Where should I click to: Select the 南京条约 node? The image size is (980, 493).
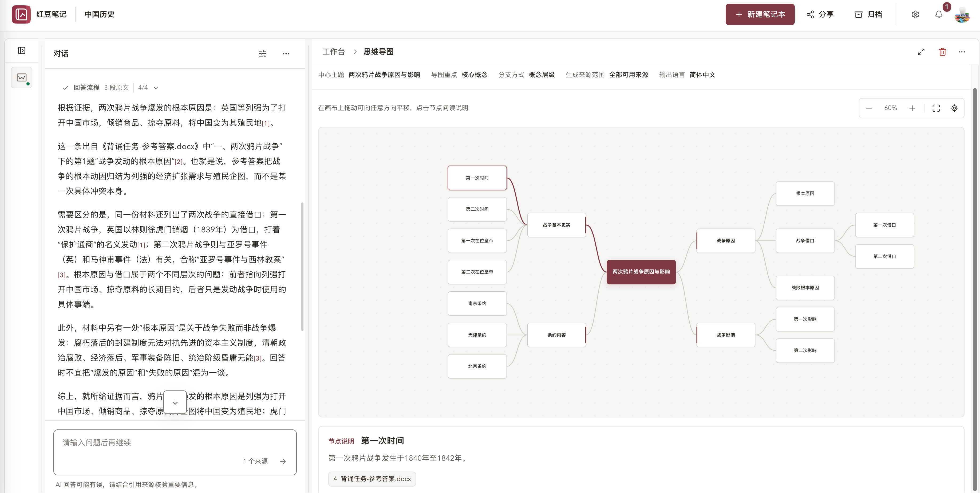(x=477, y=303)
